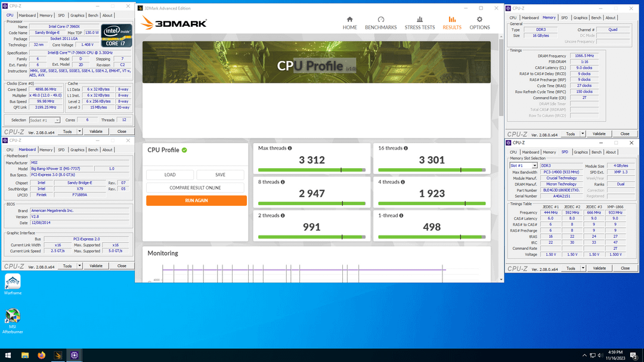Click the green CPU Profile valid checkmark

(184, 150)
